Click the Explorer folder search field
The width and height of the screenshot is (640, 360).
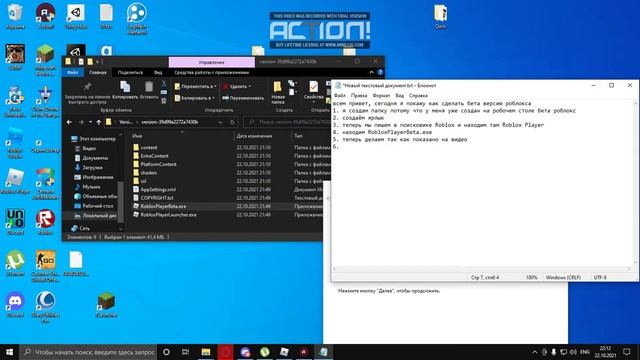coord(288,122)
